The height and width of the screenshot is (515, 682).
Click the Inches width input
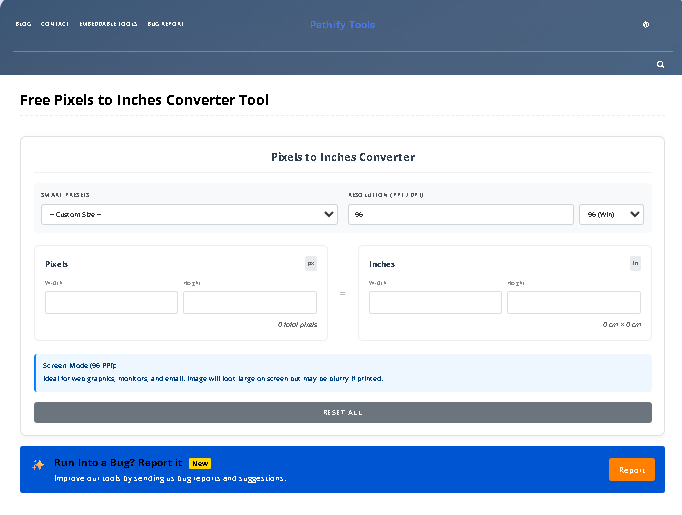(435, 302)
